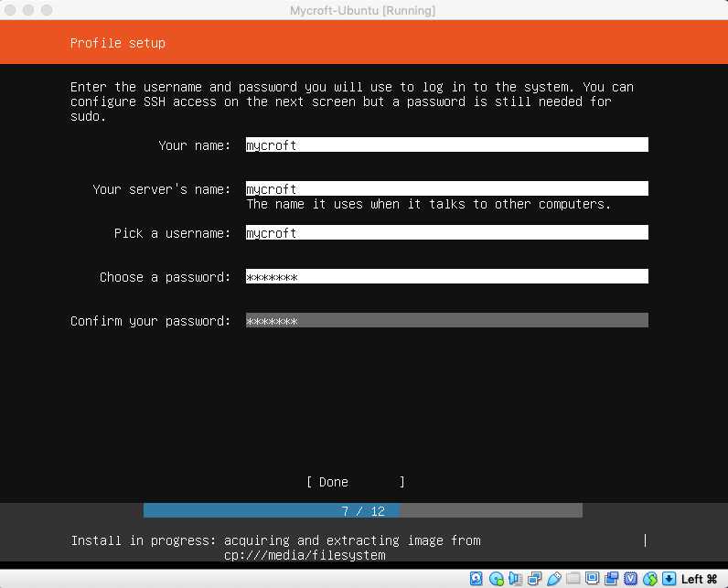
Task: Click the virtualization V chip icon
Action: (630, 578)
